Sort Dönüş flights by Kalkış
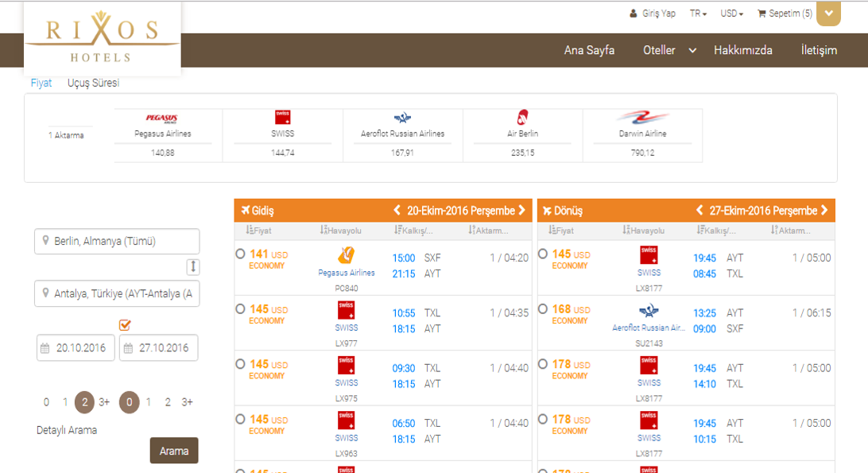The image size is (868, 473). coord(716,231)
